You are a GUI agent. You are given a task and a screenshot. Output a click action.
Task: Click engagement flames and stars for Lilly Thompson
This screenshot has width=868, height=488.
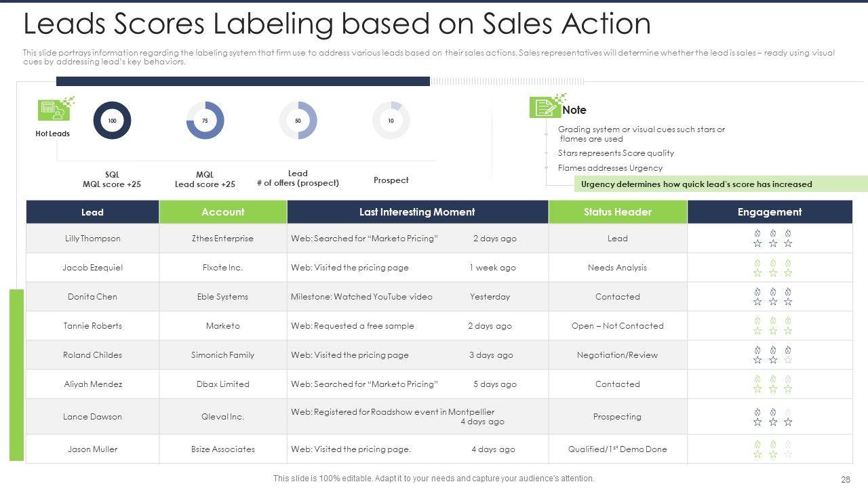[x=772, y=239]
